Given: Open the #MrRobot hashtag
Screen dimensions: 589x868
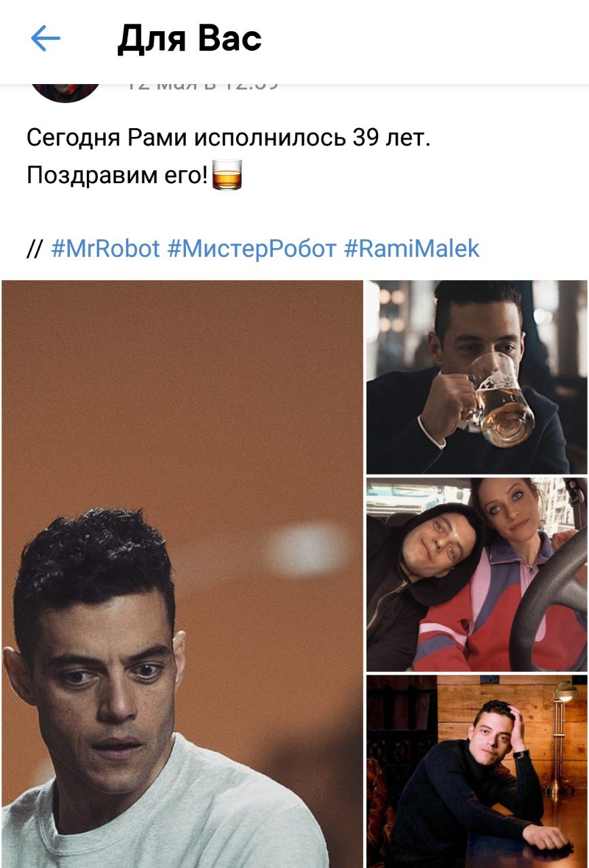Looking at the screenshot, I should point(106,249).
